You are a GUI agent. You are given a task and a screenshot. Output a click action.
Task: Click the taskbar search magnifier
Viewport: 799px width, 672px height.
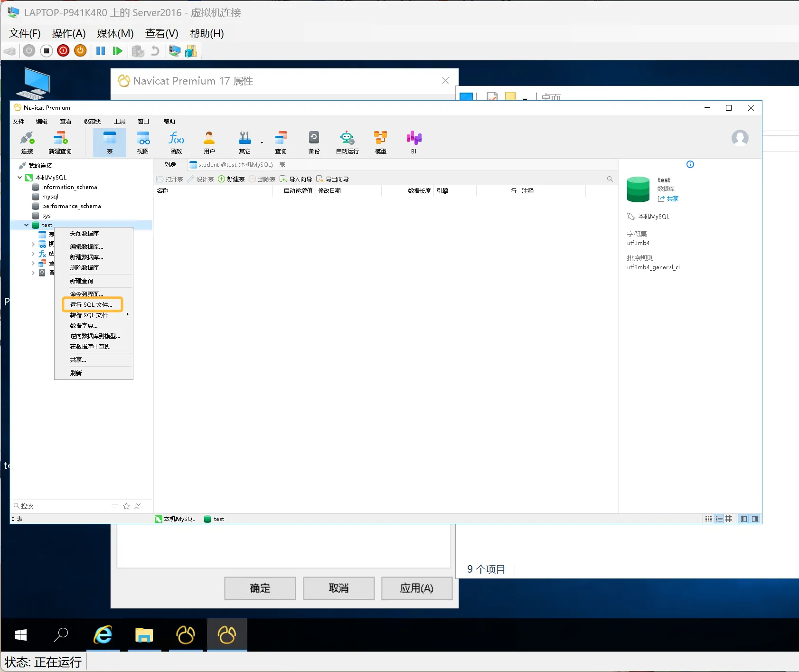(x=61, y=635)
